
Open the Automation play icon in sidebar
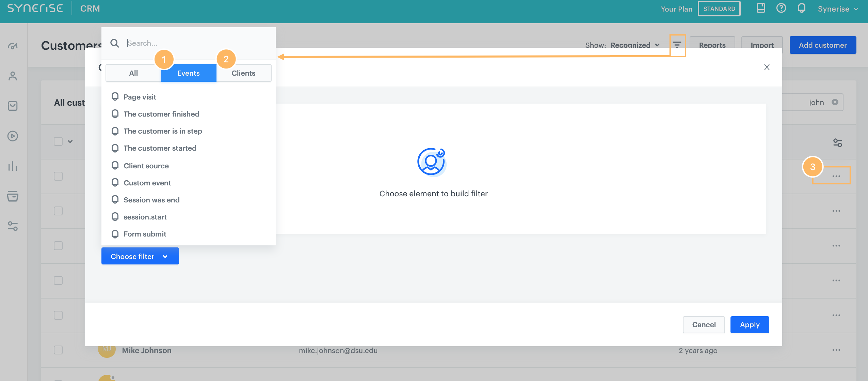(x=13, y=136)
